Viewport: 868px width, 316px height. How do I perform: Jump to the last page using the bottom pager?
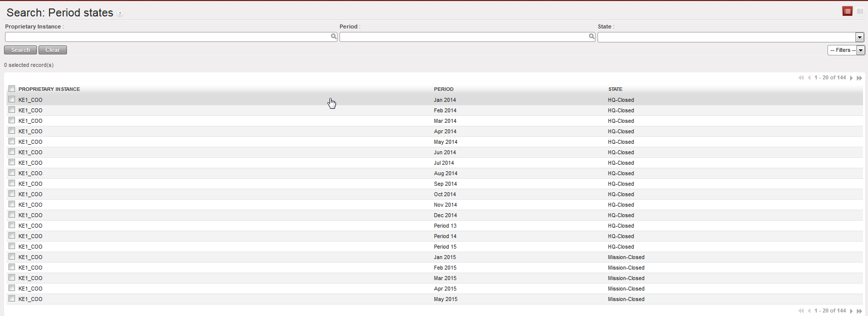859,311
